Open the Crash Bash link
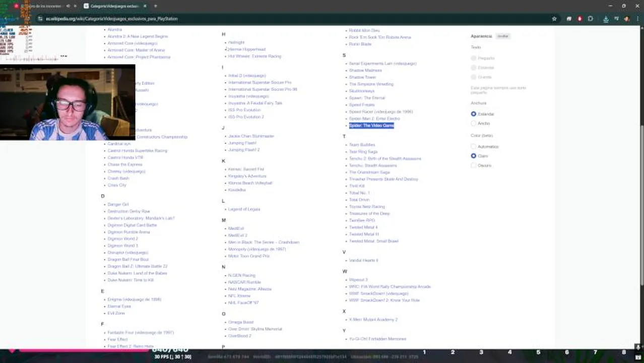The height and width of the screenshot is (363, 644). click(118, 178)
